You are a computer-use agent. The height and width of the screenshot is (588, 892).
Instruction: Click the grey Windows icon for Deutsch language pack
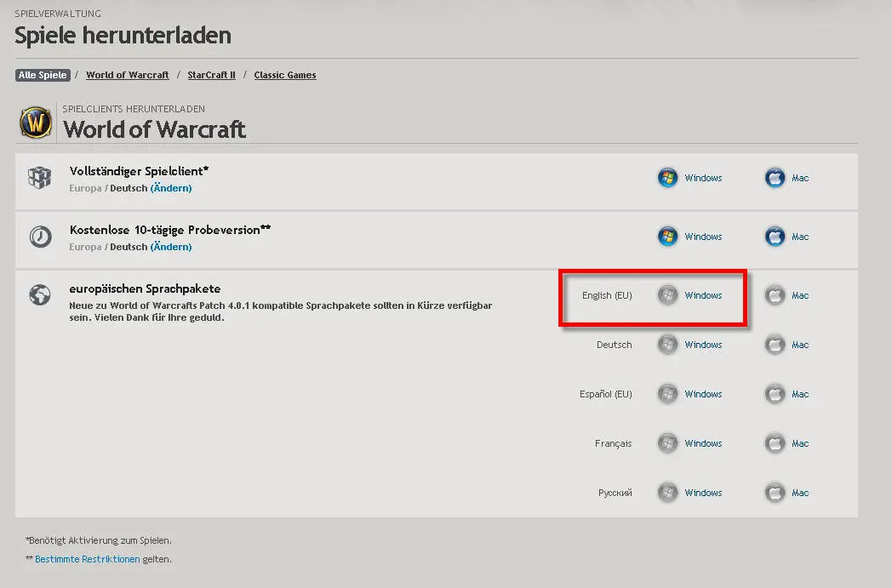click(x=667, y=345)
